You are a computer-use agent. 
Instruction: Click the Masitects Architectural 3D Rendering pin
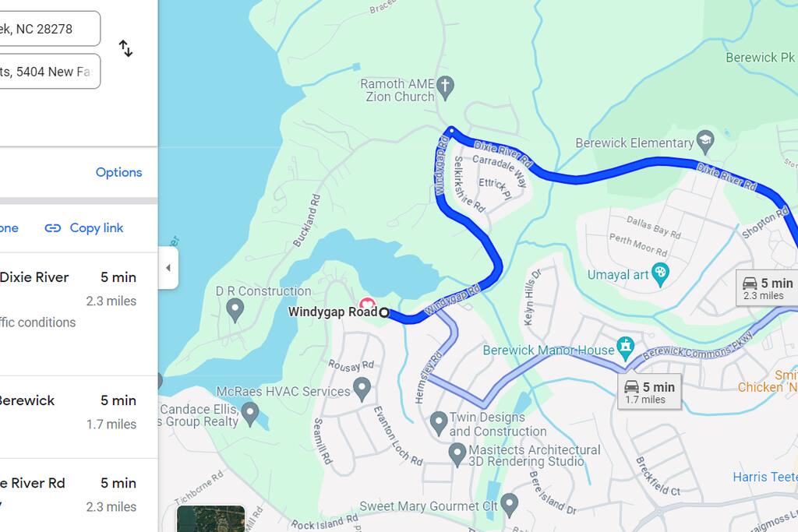click(457, 455)
